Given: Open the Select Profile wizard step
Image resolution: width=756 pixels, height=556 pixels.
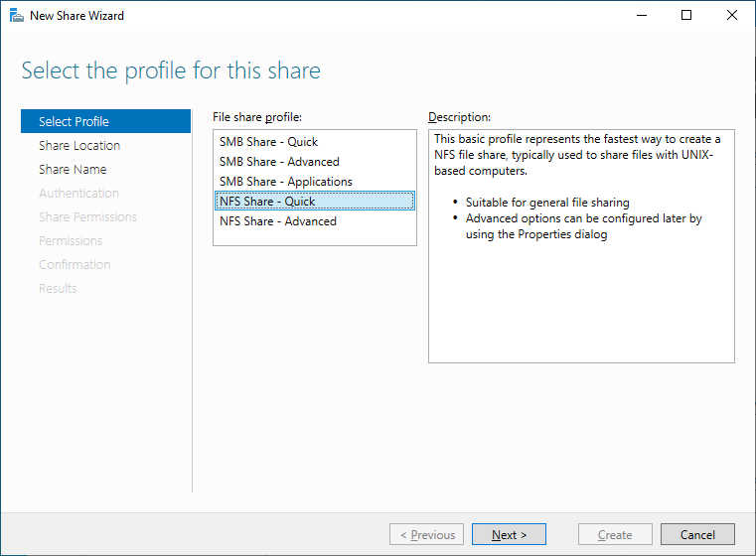Looking at the screenshot, I should click(105, 121).
